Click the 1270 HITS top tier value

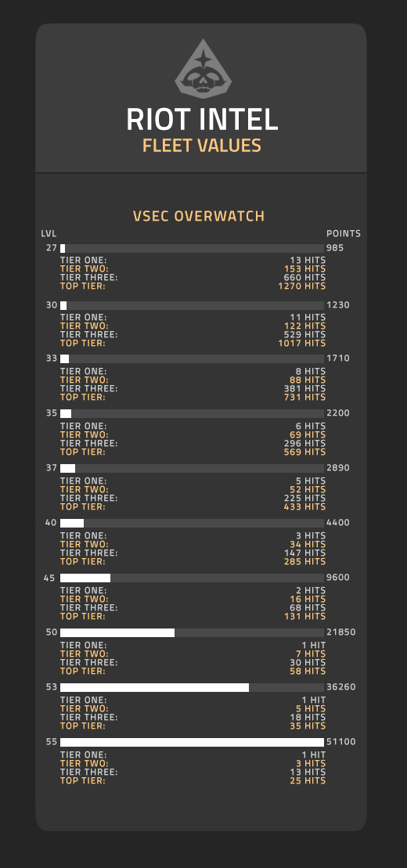(x=302, y=286)
